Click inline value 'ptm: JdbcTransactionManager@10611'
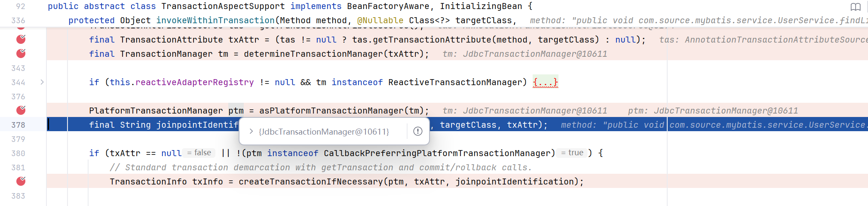This screenshot has height=206, width=868. [713, 111]
